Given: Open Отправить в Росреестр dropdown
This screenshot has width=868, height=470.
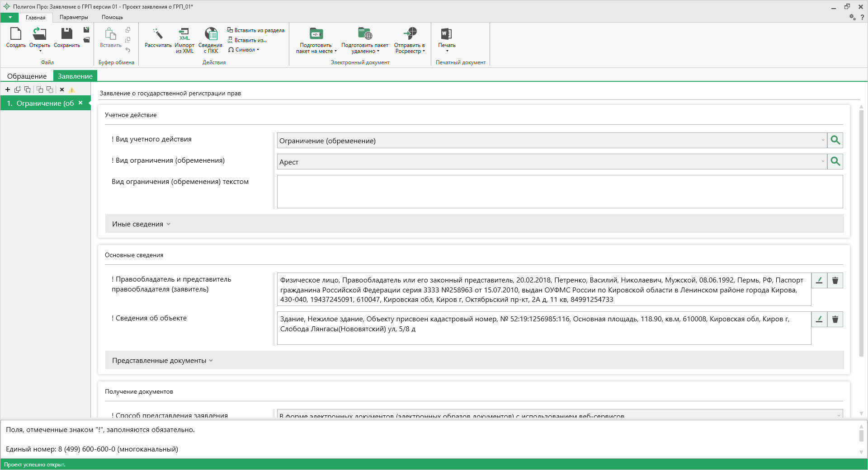Looking at the screenshot, I should pos(410,41).
